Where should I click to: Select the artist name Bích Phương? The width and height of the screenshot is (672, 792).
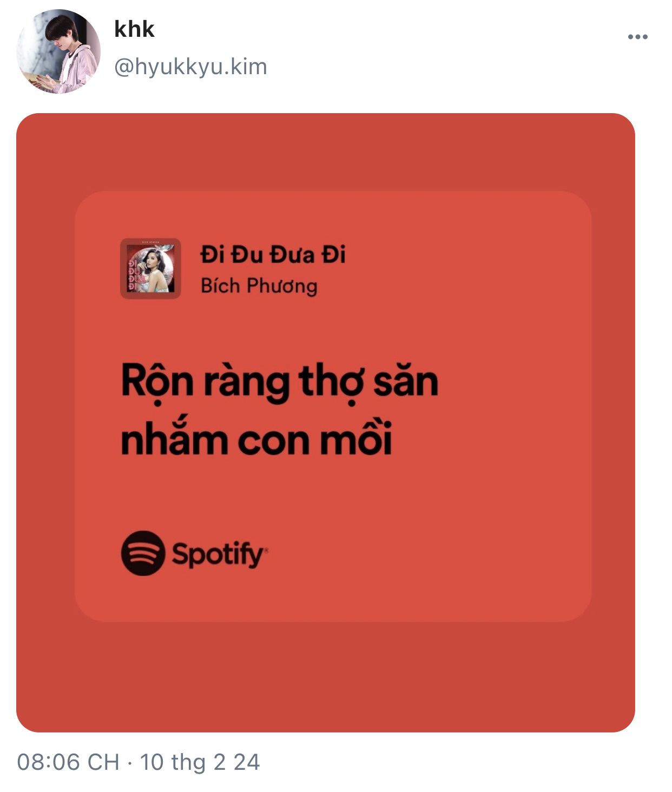(259, 286)
